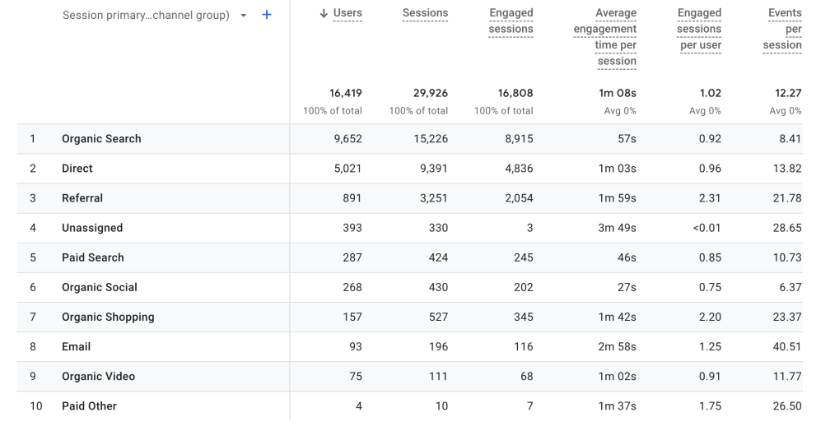Click Engaged sessions per user header

point(698,29)
